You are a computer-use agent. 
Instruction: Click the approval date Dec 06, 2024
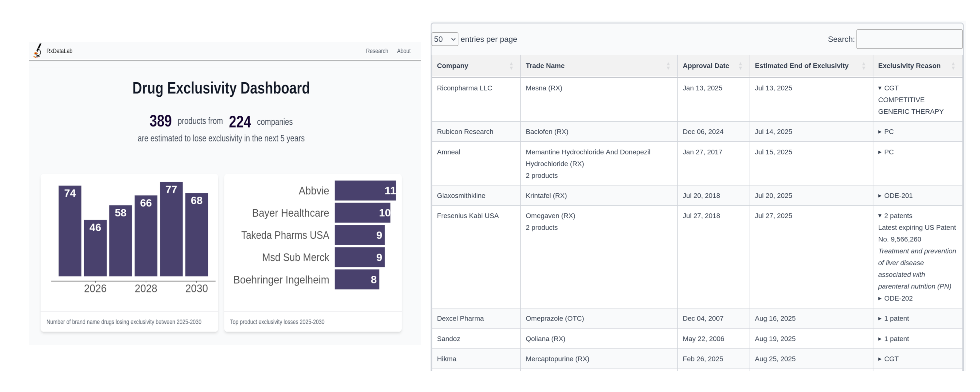click(x=703, y=132)
